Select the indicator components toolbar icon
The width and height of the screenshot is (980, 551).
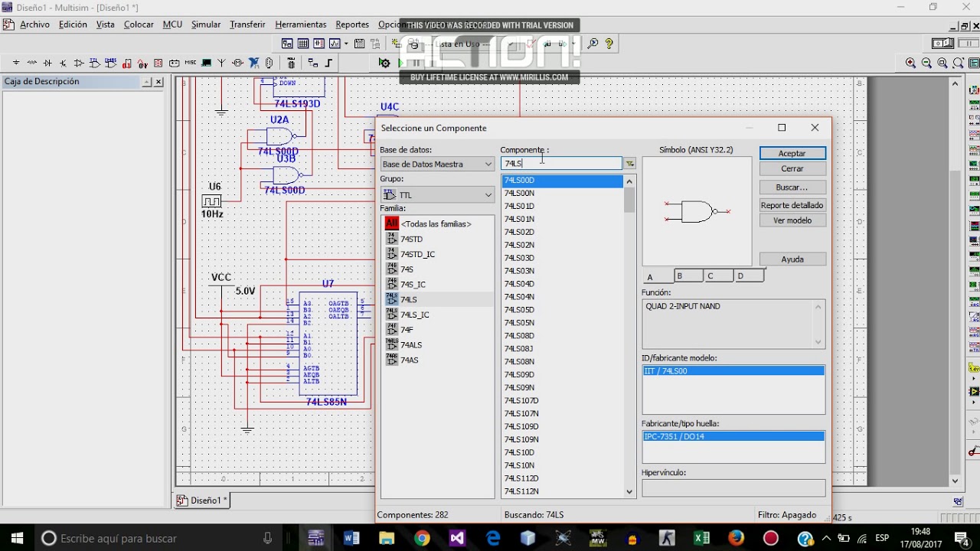click(158, 63)
